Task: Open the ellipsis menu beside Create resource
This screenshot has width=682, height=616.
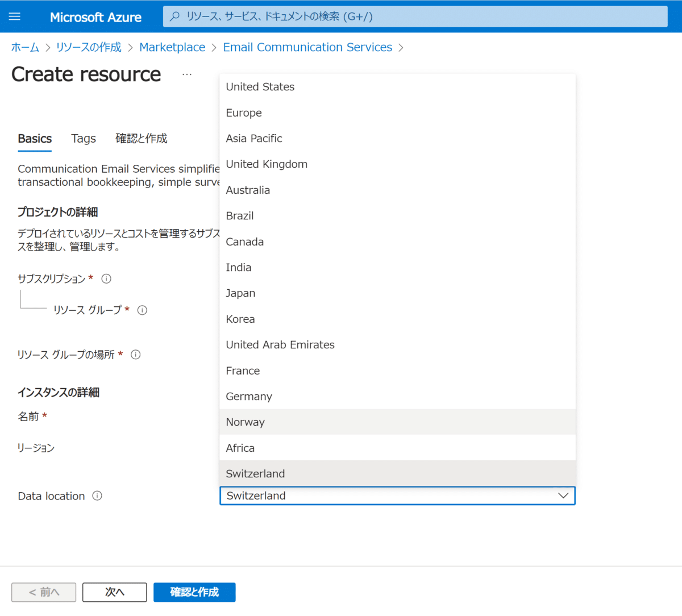Action: [x=187, y=74]
